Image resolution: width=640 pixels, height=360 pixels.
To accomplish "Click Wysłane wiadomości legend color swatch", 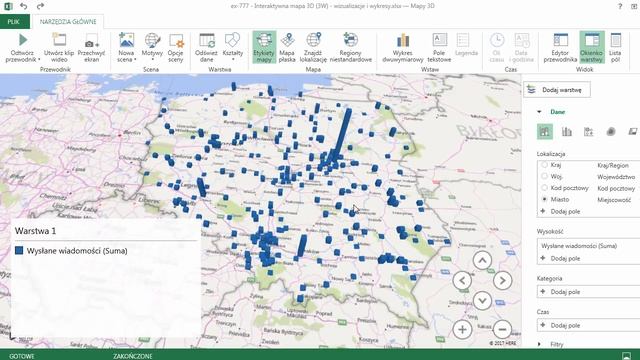I will [x=19, y=251].
